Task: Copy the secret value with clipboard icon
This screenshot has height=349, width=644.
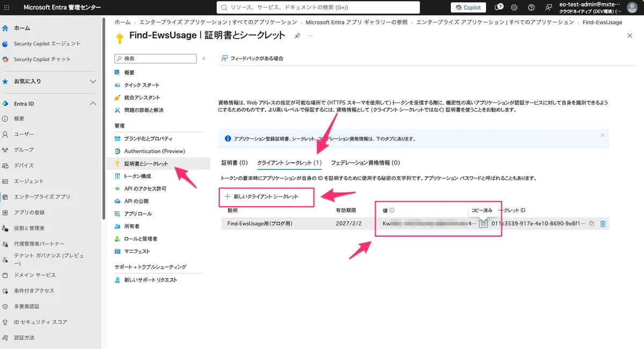Action: (483, 223)
